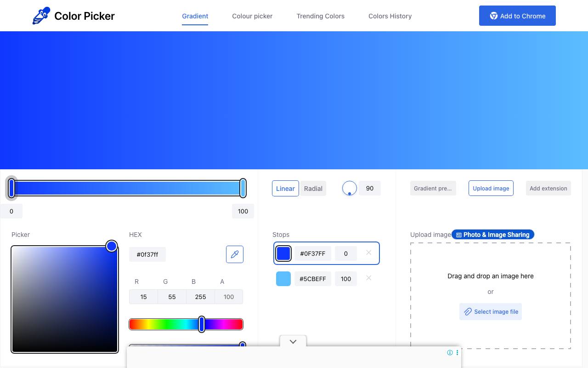
Task: Select the Gradient presets tab
Action: tap(433, 188)
